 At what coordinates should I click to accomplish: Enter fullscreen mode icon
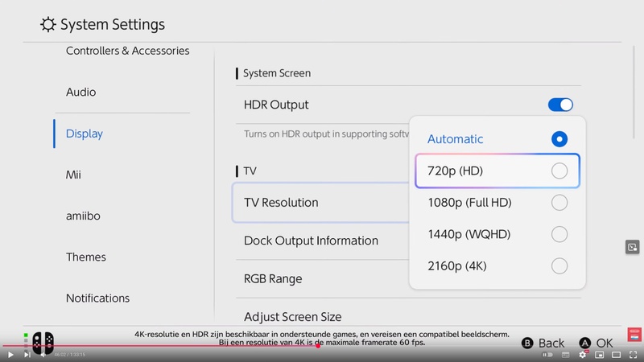(x=633, y=355)
